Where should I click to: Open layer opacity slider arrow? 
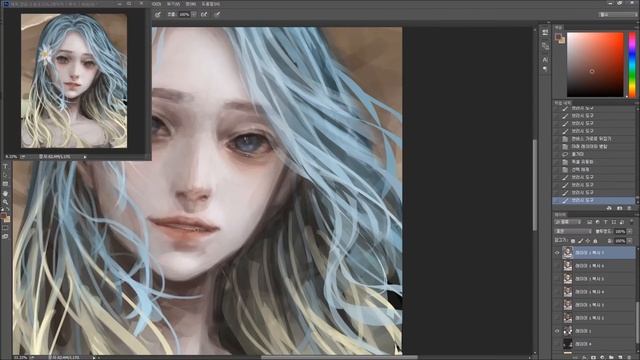[630, 231]
